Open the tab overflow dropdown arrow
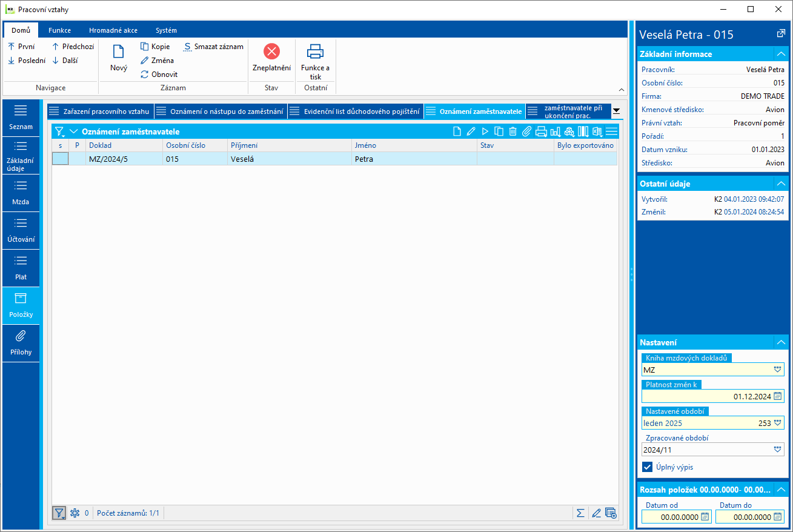793x532 pixels. pos(616,111)
